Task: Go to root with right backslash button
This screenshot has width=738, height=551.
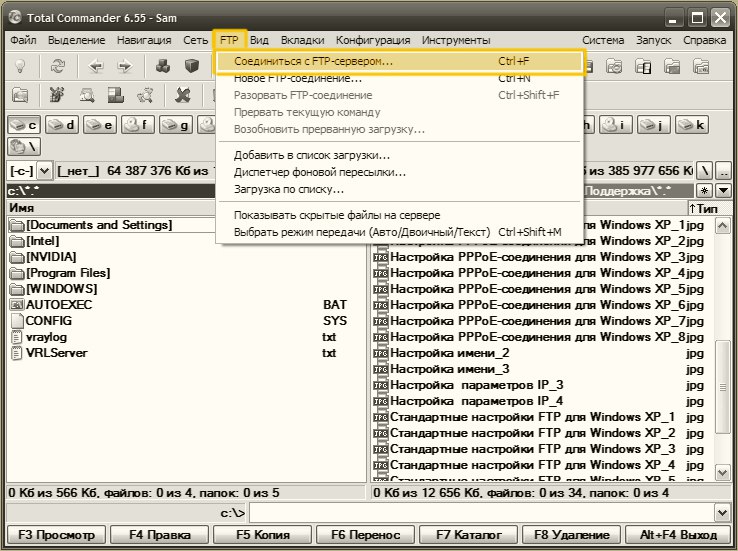Action: coord(704,170)
